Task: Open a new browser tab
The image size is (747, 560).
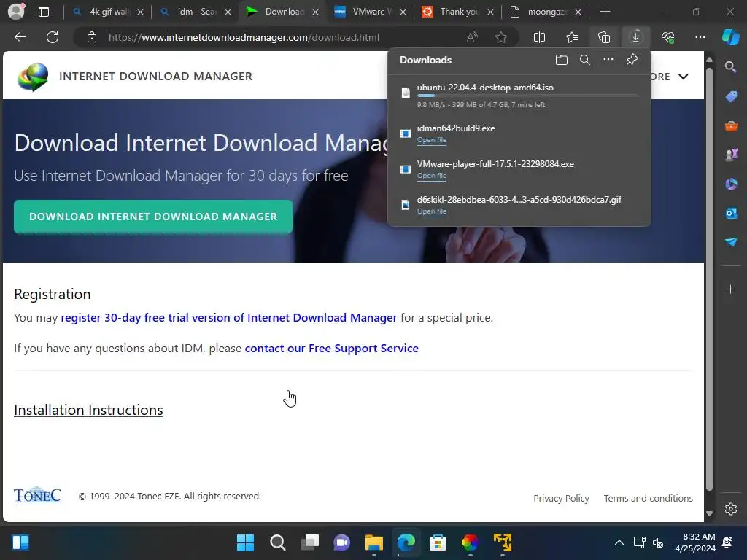Action: coord(605,12)
